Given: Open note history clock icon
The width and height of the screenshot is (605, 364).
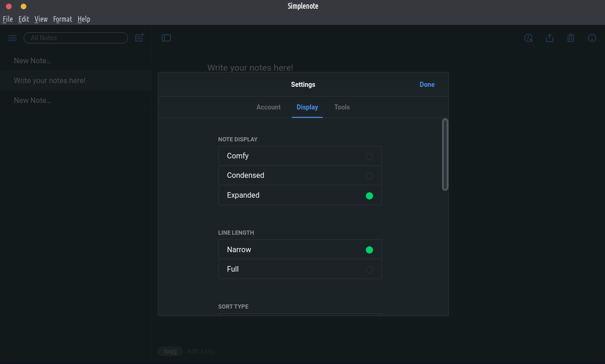Looking at the screenshot, I should [x=528, y=38].
